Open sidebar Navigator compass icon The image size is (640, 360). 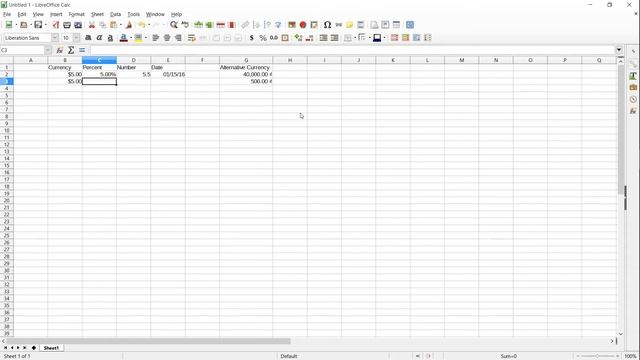tap(633, 99)
